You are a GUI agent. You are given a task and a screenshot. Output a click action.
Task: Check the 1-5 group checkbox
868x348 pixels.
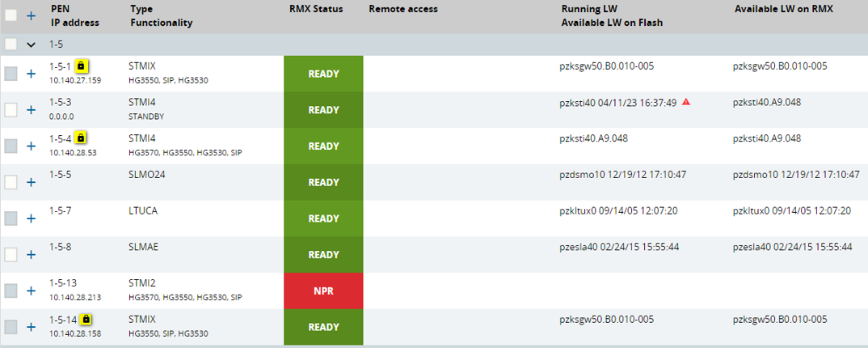tap(11, 45)
